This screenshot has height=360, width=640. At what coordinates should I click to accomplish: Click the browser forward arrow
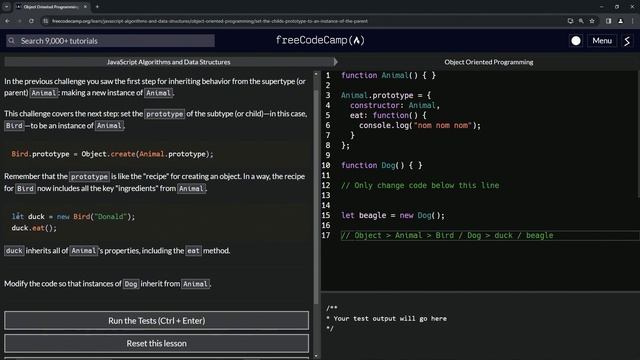pos(19,21)
